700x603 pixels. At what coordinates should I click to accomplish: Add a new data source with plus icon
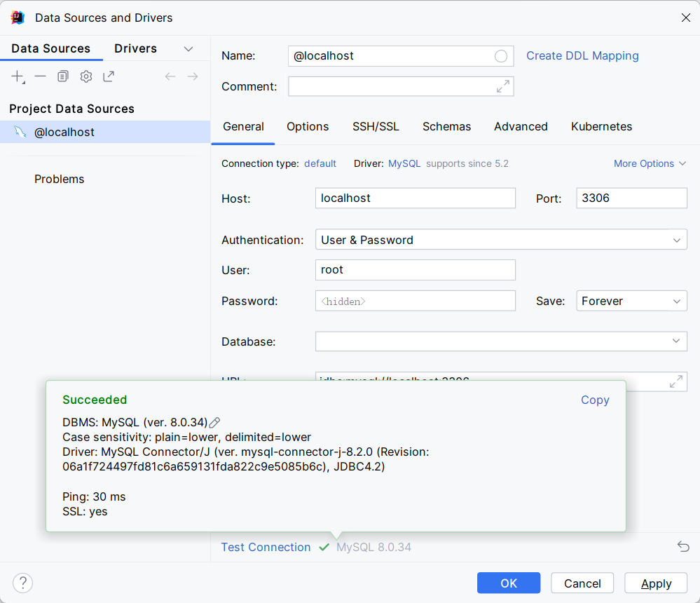18,77
